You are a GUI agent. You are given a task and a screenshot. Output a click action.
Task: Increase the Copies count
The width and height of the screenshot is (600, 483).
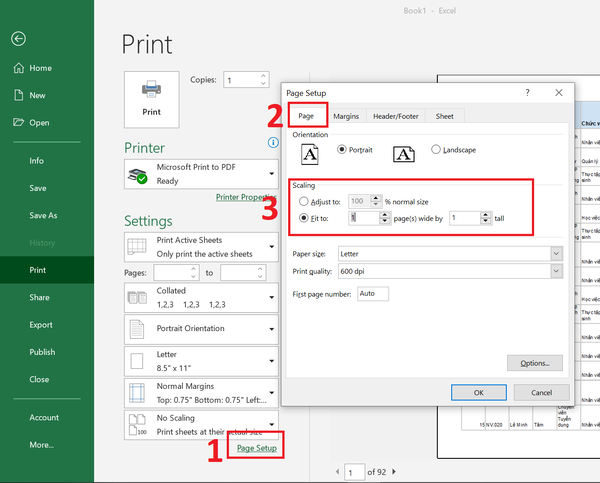click(x=263, y=76)
